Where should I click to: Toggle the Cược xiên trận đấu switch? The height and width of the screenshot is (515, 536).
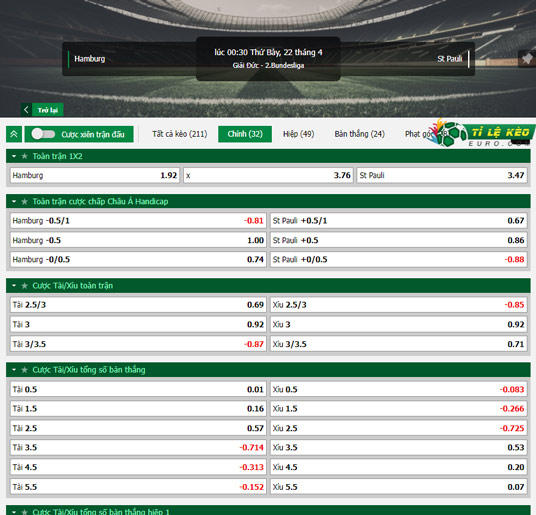pyautogui.click(x=43, y=134)
